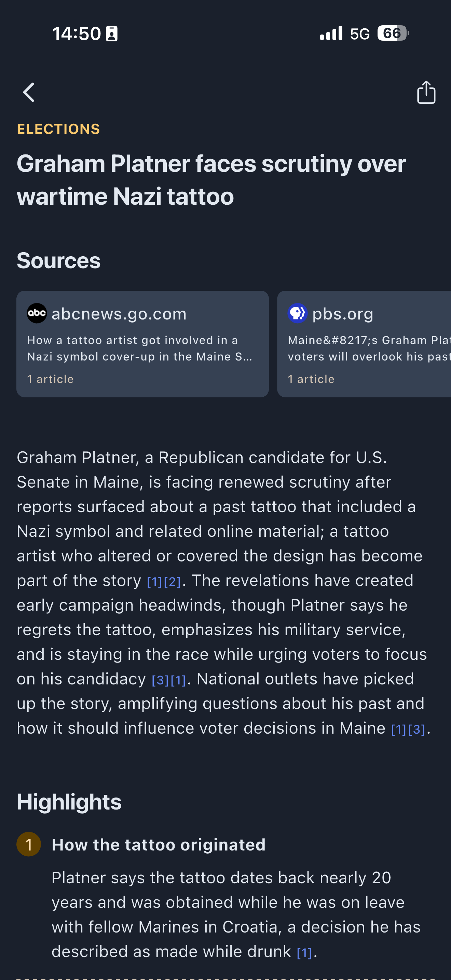Open the final [3] citation ending the summary
This screenshot has height=980, width=451.
coord(416,729)
